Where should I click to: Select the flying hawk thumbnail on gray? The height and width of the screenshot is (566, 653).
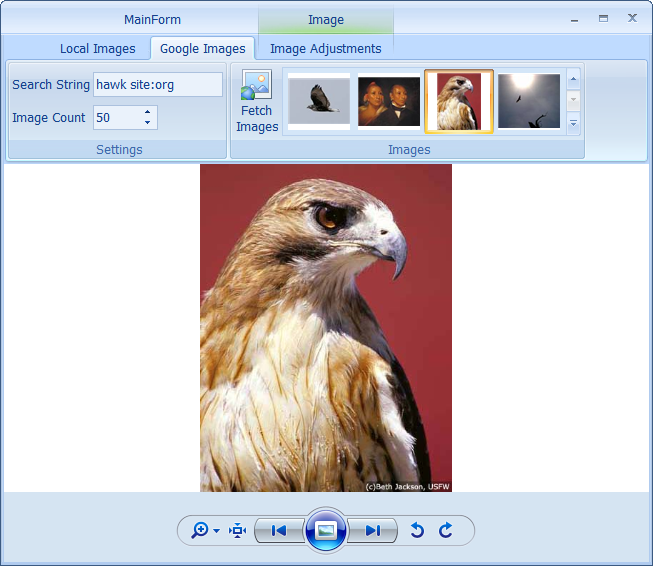pyautogui.click(x=319, y=101)
